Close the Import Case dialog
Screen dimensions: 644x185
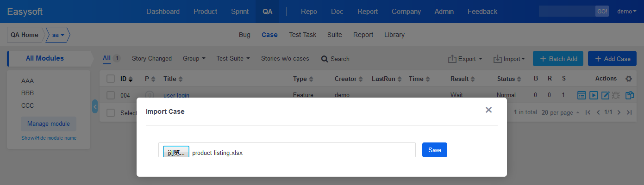click(488, 110)
